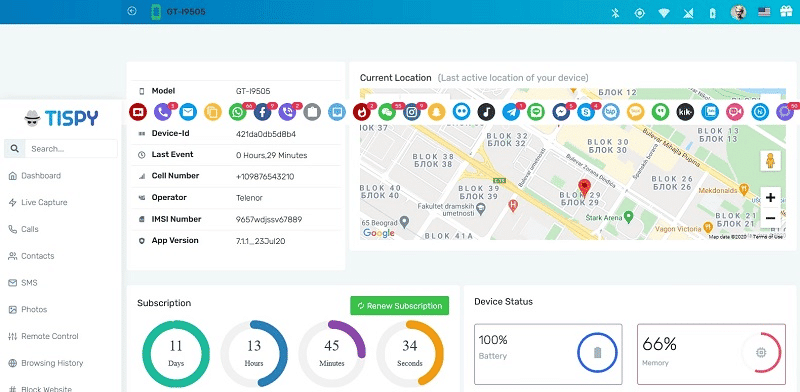Image resolution: width=800 pixels, height=392 pixels.
Task: Open Remote Control in sidebar
Action: pos(43,336)
